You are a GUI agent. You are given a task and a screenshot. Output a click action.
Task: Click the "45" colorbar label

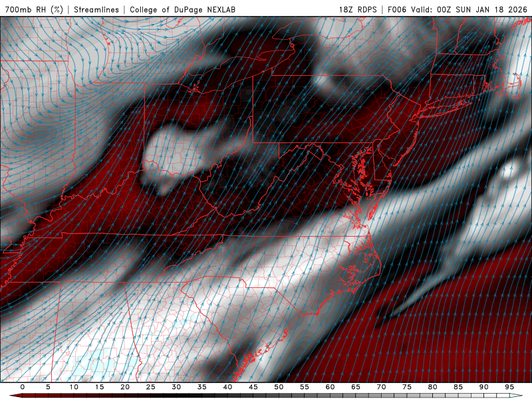click(x=253, y=387)
